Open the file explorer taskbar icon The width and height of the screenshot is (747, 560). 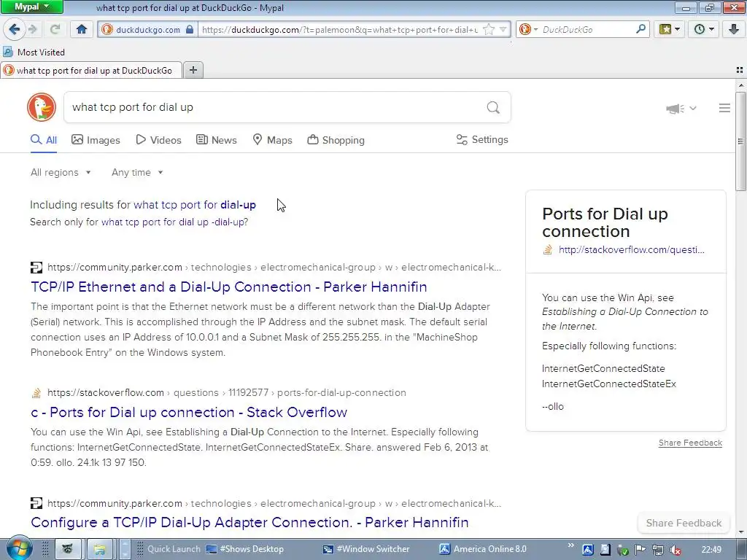click(99, 550)
